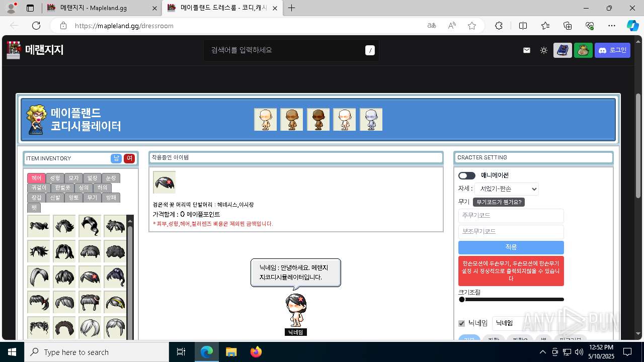644x362 pixels.
Task: Pick the hair with yellow headband
Action: [x=115, y=302]
